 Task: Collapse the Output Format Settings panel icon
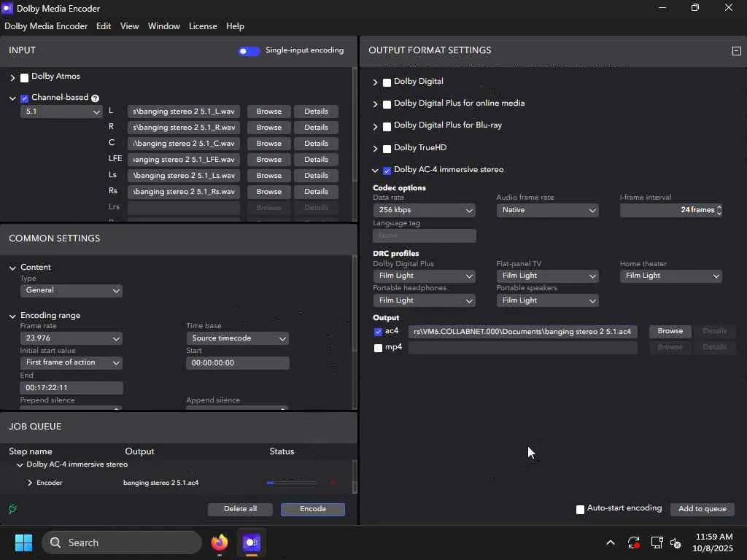coord(737,51)
